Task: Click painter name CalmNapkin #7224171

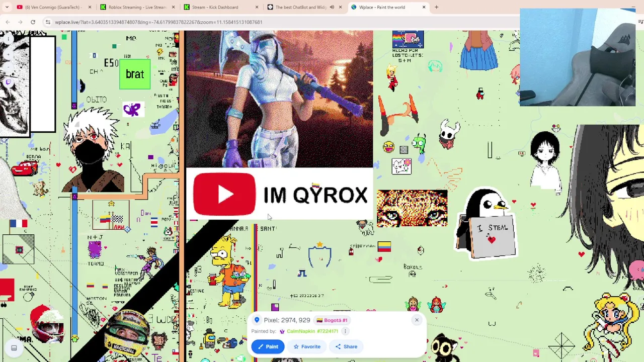Action: pos(312,331)
